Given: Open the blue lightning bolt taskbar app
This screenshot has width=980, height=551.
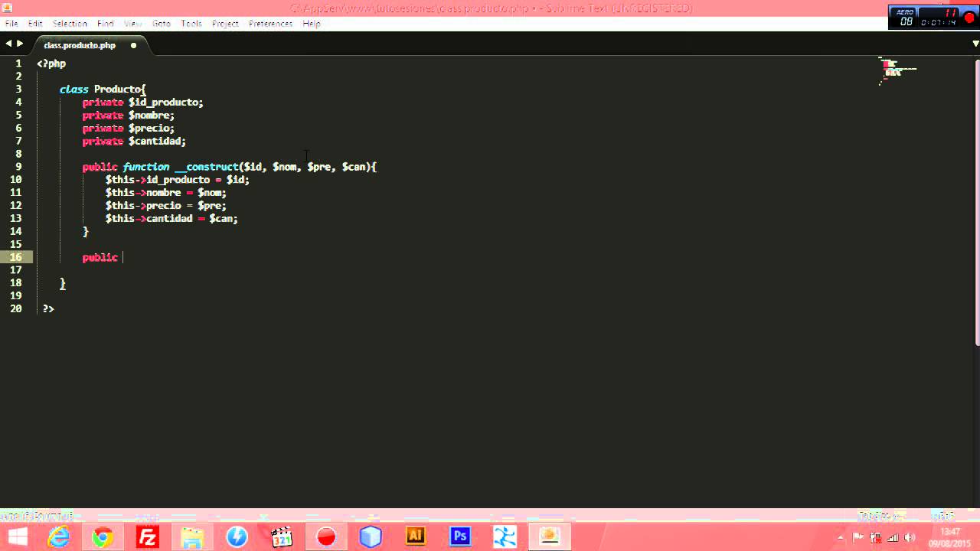Looking at the screenshot, I should [x=237, y=537].
